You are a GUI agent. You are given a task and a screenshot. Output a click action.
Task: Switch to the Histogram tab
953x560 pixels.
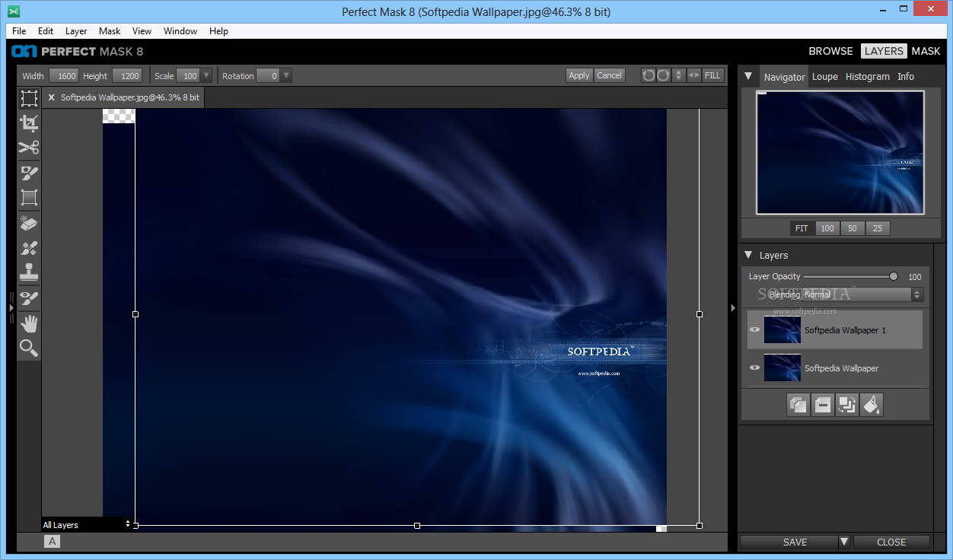tap(867, 76)
